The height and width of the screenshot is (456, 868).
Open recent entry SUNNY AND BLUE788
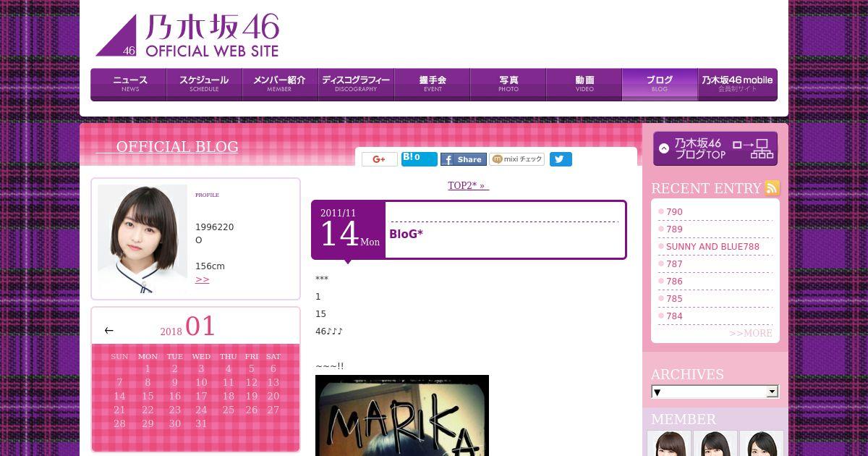click(712, 247)
